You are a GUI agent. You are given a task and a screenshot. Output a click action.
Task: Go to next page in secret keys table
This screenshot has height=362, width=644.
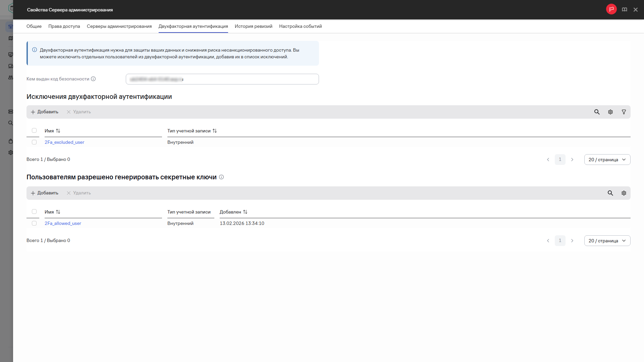[572, 241]
